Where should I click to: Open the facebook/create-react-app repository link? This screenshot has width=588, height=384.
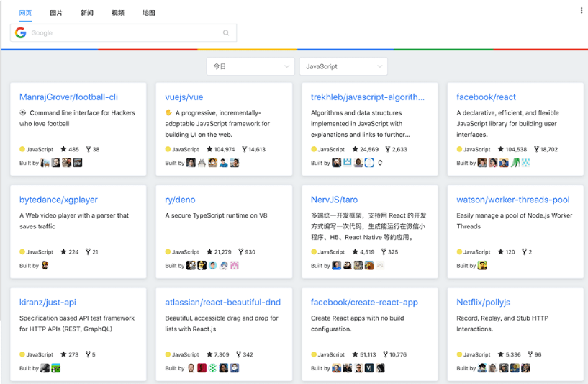pos(364,302)
